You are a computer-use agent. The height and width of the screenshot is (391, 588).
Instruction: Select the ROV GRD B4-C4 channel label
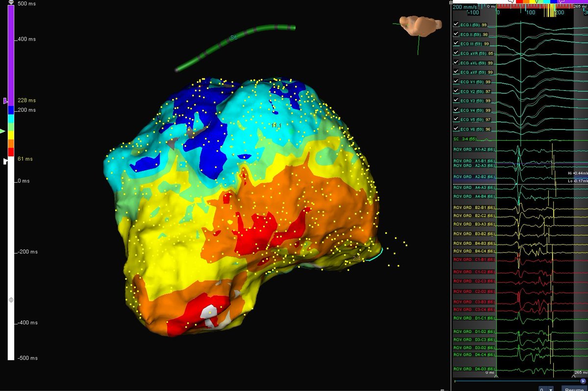tap(474, 251)
